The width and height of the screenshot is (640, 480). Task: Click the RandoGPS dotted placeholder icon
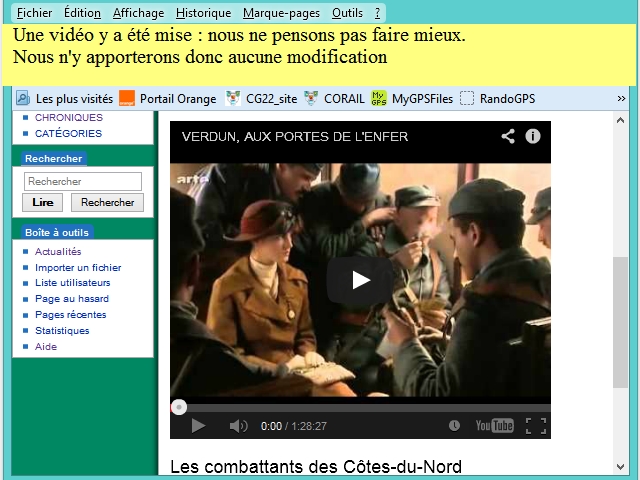467,98
